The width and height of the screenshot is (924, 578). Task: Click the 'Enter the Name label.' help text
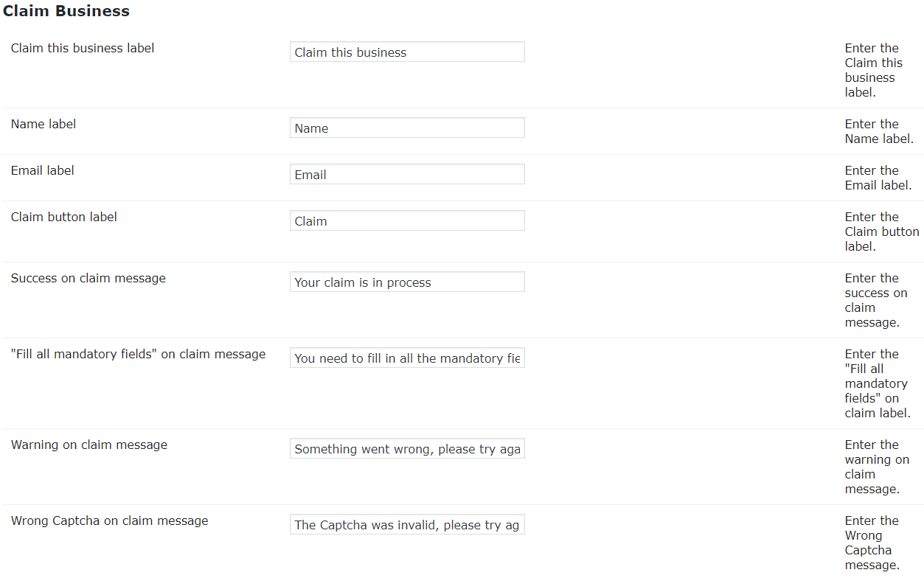pos(879,132)
